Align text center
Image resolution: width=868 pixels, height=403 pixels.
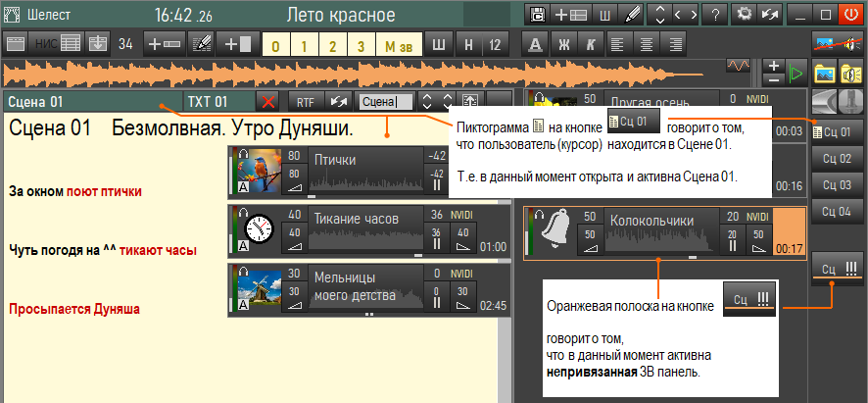(x=648, y=44)
